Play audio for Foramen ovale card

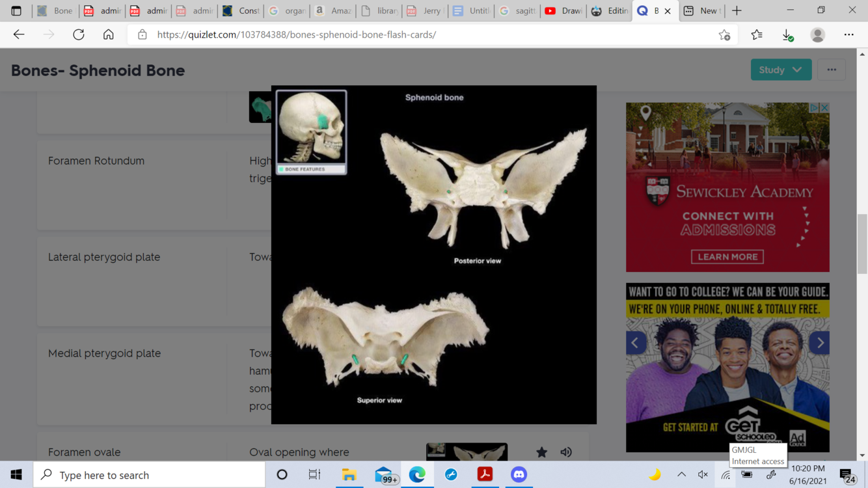click(x=566, y=452)
